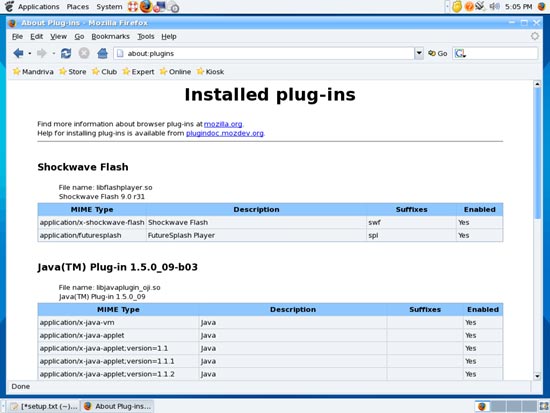Click the grey Stop loading button

click(x=84, y=53)
